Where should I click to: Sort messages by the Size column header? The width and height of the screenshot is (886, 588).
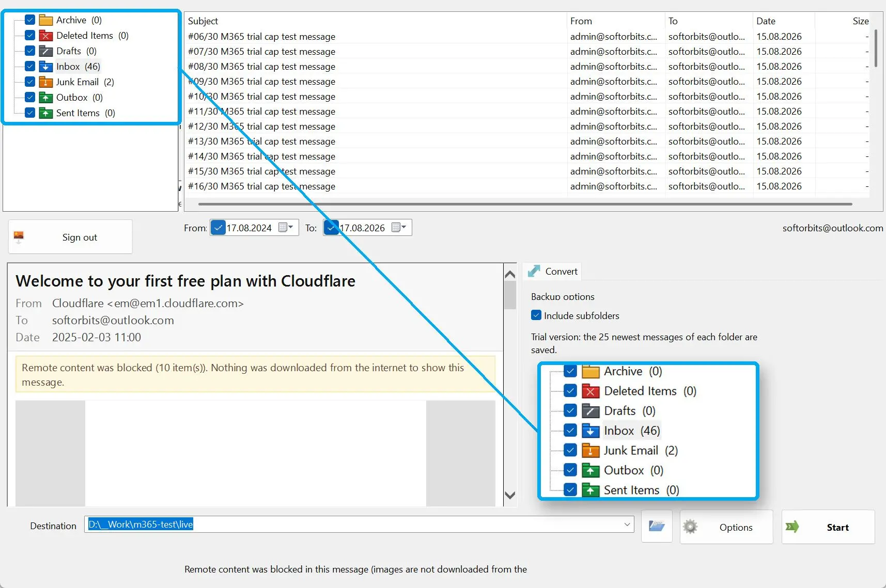(843, 21)
